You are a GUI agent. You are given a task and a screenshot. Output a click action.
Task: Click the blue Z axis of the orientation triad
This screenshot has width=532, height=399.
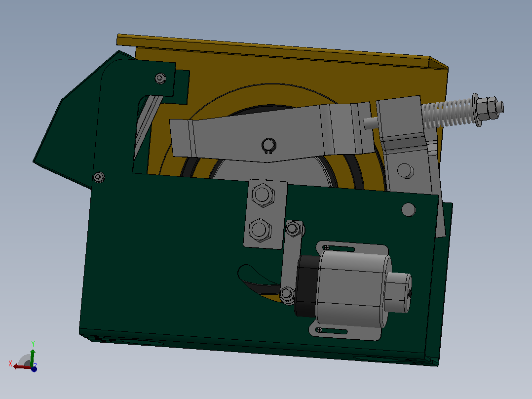pyautogui.click(x=34, y=369)
